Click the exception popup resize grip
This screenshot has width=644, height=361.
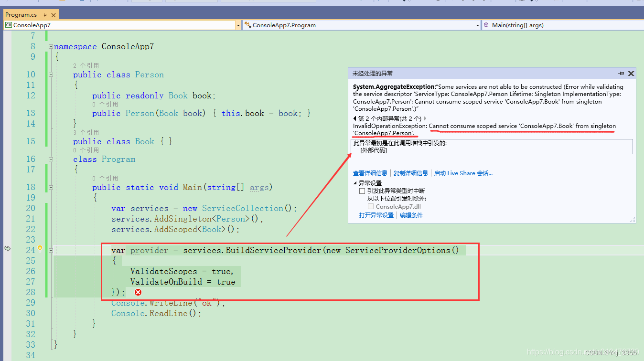tap(633, 220)
